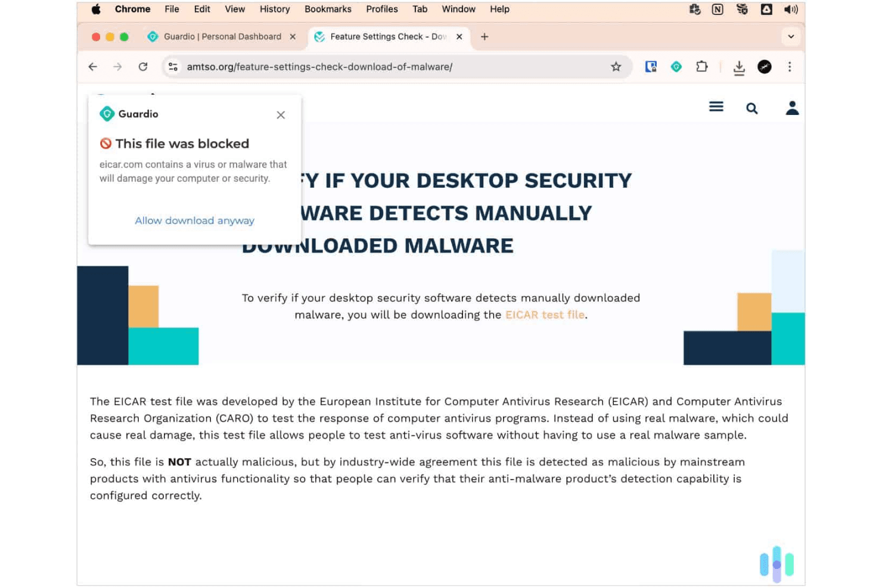Click the website user account icon

pos(792,108)
